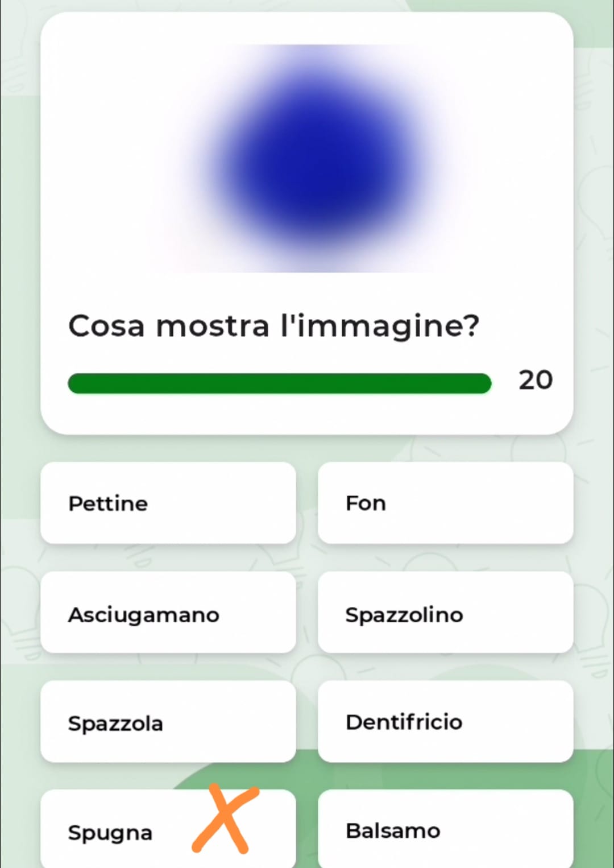This screenshot has height=868, width=614.
Task: Click the green countdown progress bar
Action: (x=279, y=383)
